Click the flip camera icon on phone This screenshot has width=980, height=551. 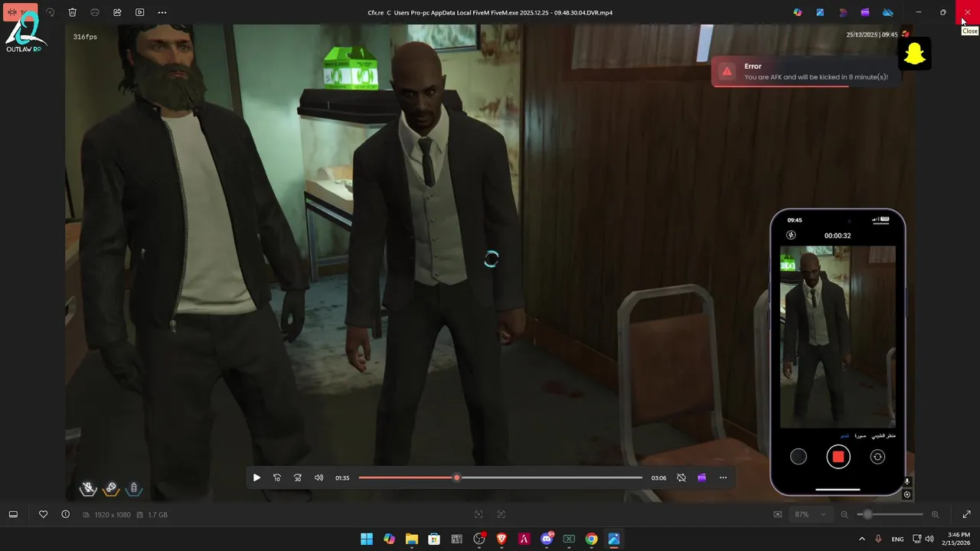tap(877, 457)
